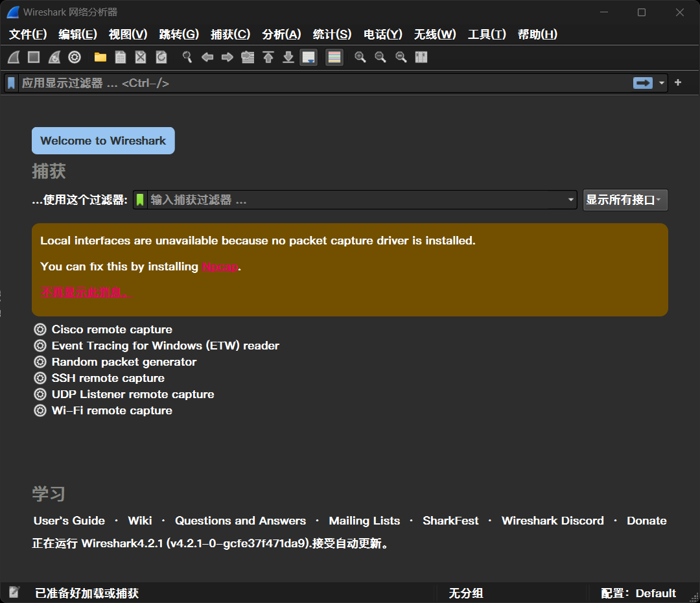Select the Random packet generator interface
This screenshot has height=603, width=700.
pos(124,362)
